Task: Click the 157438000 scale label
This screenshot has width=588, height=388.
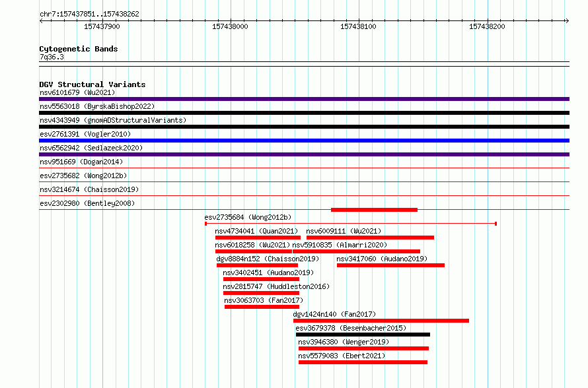Action: [231, 26]
